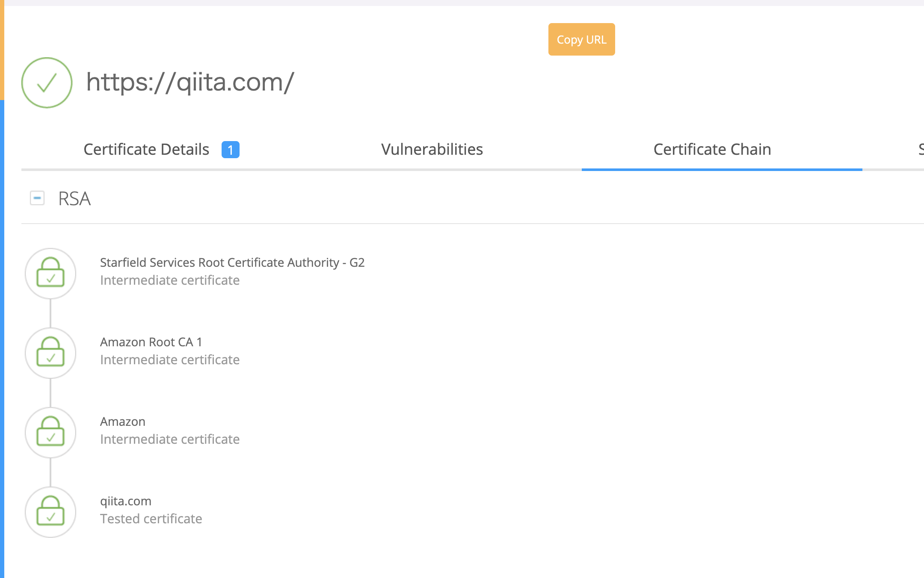Click qiita.com tested certificate lock icon
The height and width of the screenshot is (578, 924).
pos(50,512)
